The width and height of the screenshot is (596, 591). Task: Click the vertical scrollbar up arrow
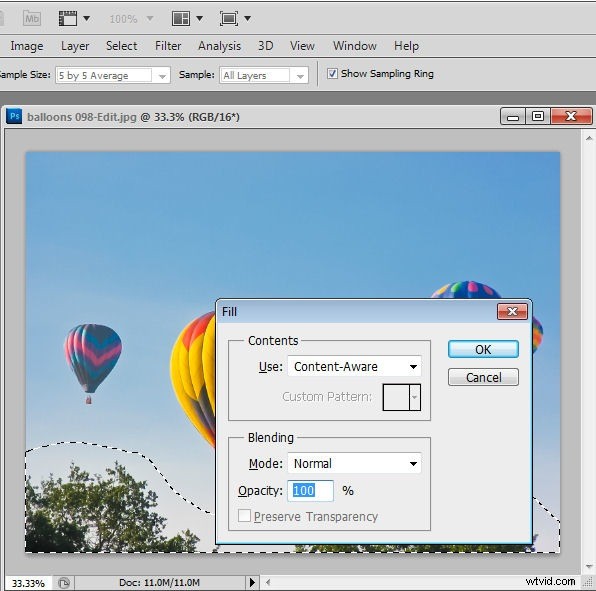tap(589, 138)
